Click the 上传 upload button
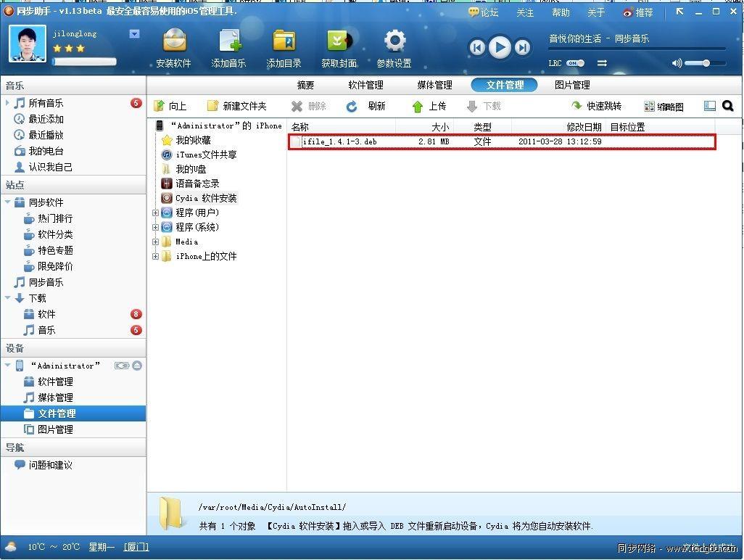The width and height of the screenshot is (744, 560). pos(429,107)
